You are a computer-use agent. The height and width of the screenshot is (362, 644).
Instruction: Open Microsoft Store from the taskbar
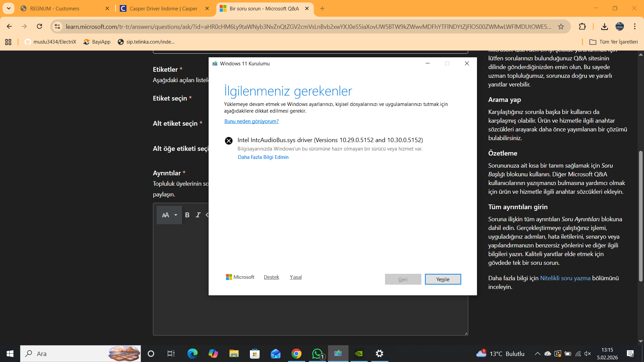click(x=255, y=354)
